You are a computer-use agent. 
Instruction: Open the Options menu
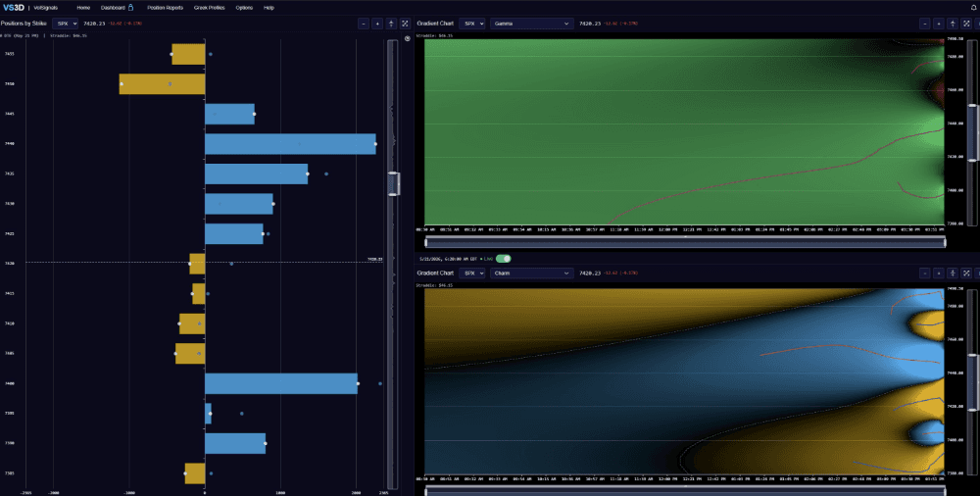point(244,8)
